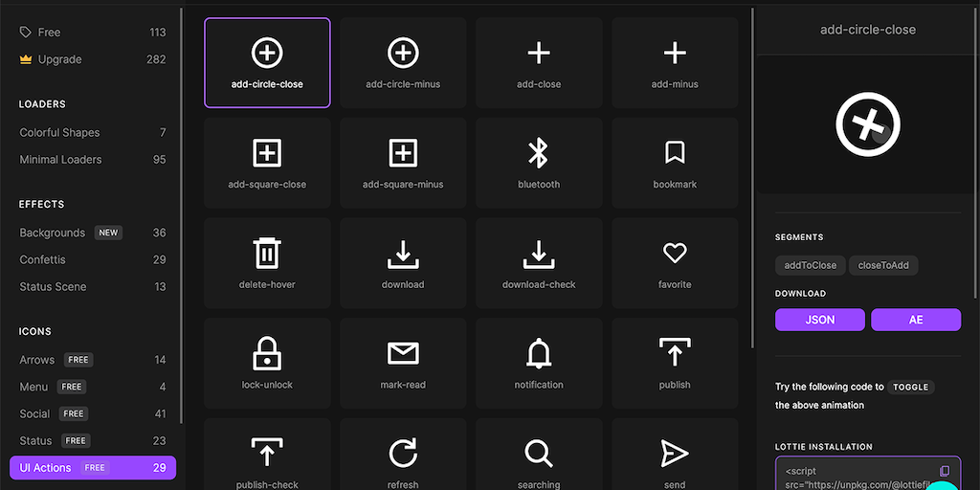Screen dimensions: 980x490
Task: Open the Social icons category
Action: click(34, 413)
